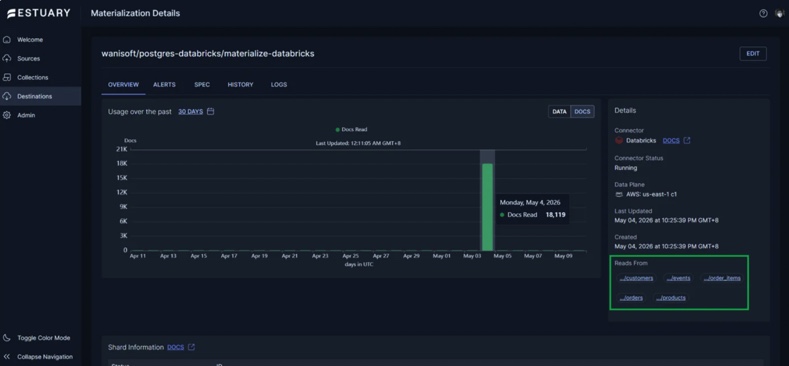Open the ../events collection link
This screenshot has height=366, width=789.
click(678, 278)
